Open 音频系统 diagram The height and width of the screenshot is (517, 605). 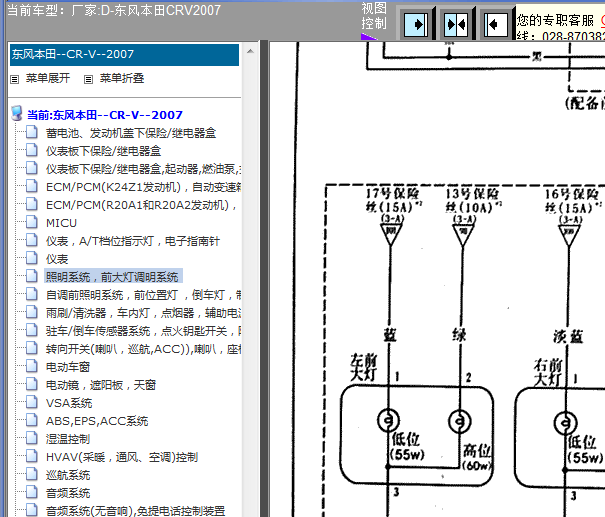(x=68, y=493)
